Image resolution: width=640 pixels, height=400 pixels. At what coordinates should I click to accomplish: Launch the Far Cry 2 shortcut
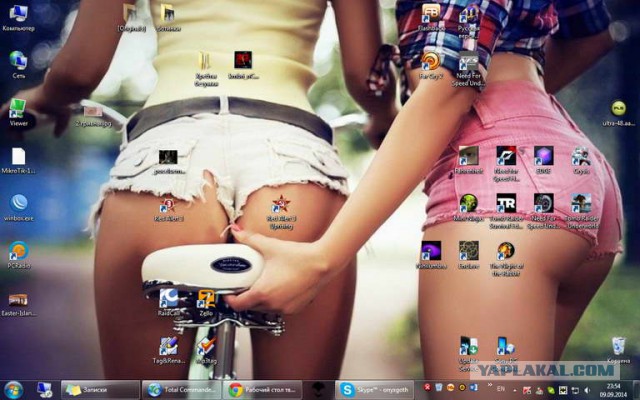tap(431, 65)
